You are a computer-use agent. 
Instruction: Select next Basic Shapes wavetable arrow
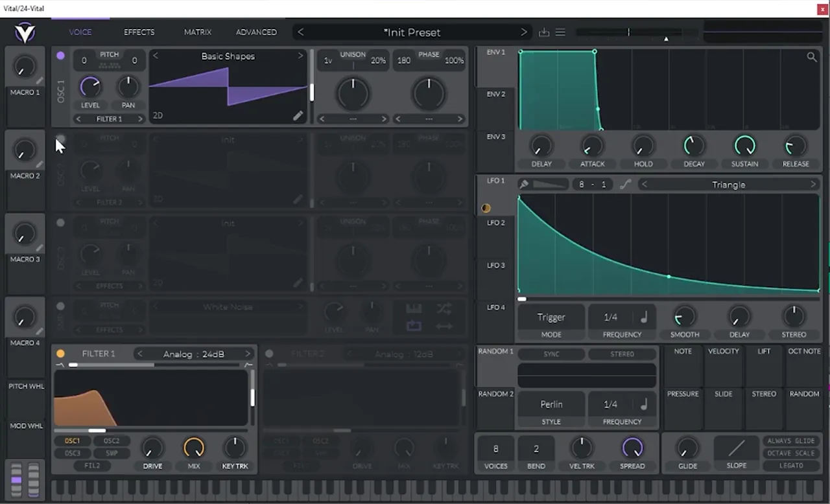(x=300, y=56)
